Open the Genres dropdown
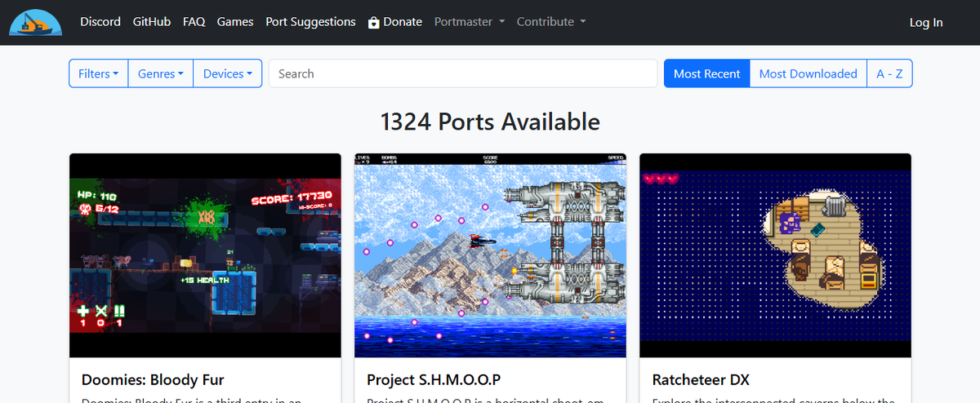Viewport: 980px width, 403px height. click(x=161, y=73)
